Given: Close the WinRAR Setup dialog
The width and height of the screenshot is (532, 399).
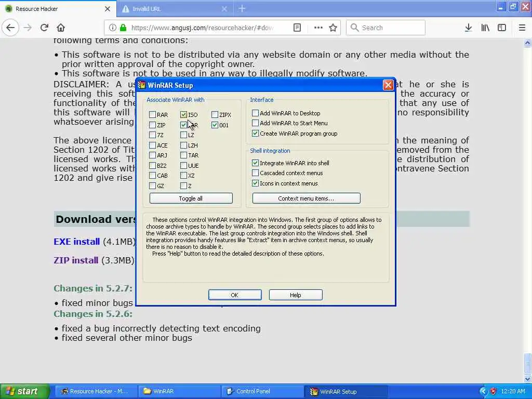Looking at the screenshot, I should (x=388, y=85).
